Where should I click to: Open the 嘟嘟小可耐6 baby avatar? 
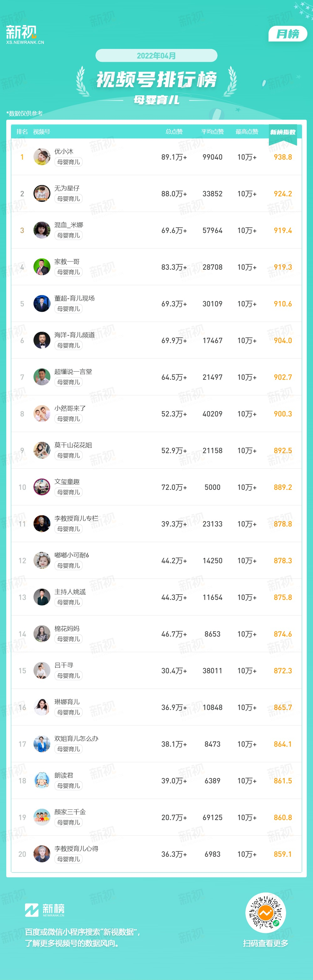(42, 560)
